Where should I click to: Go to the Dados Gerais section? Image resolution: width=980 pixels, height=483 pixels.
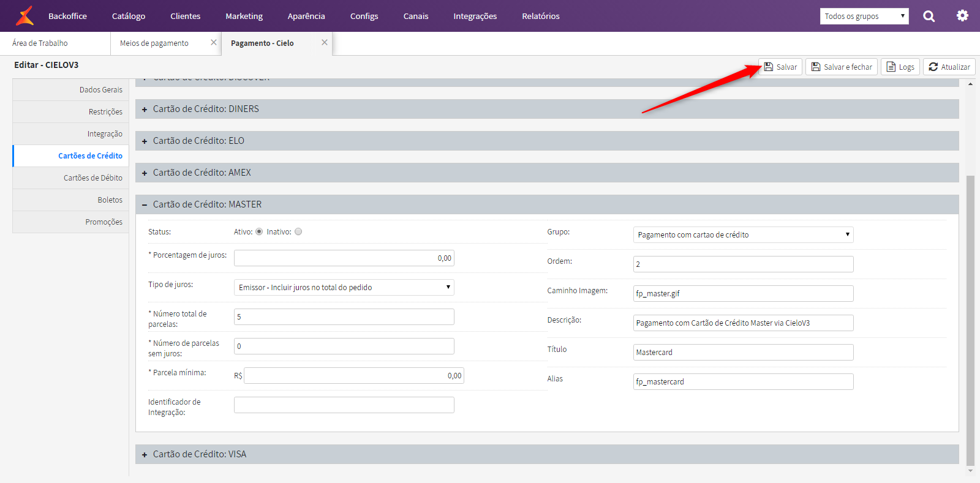coord(70,89)
